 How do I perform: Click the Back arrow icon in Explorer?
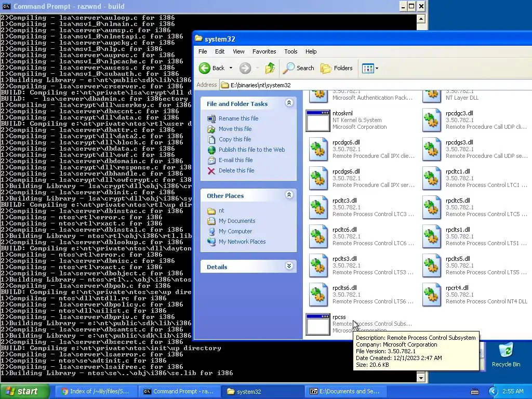pyautogui.click(x=205, y=68)
